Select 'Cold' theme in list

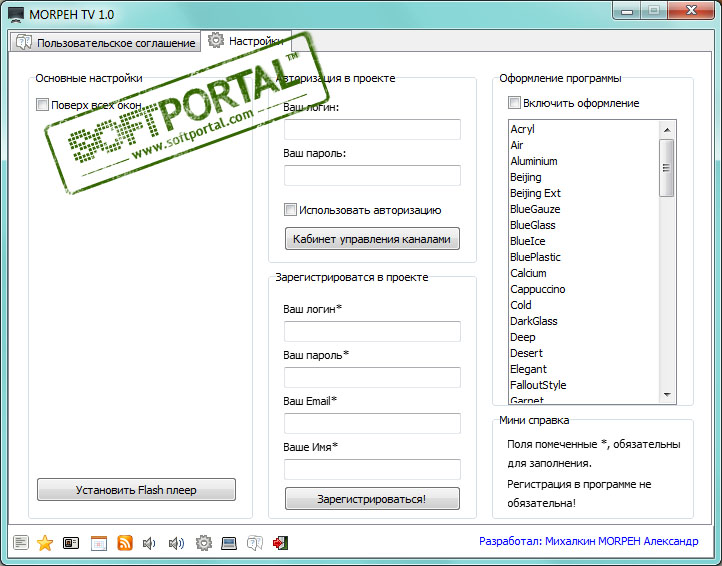click(x=584, y=305)
